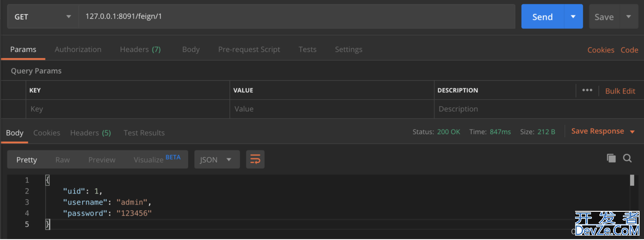Click the "123456" password value
The image size is (644, 240).
click(134, 213)
